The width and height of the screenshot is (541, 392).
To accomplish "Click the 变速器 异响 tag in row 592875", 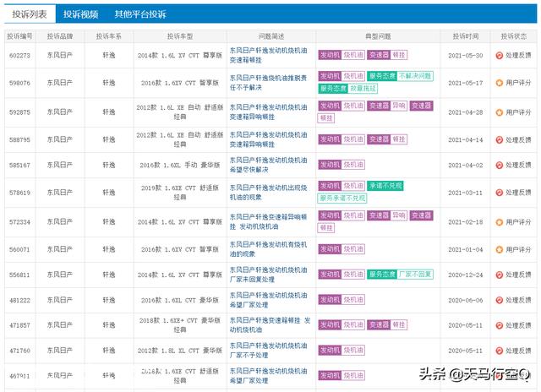I will (387, 106).
